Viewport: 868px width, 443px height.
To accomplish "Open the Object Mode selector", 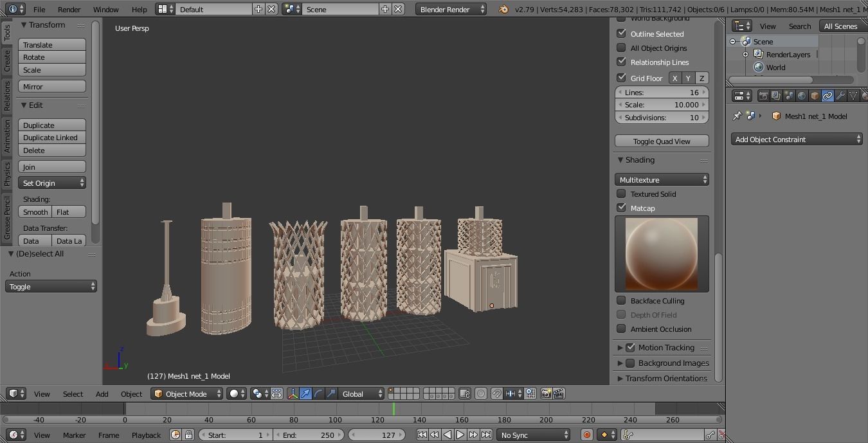I will (x=186, y=393).
